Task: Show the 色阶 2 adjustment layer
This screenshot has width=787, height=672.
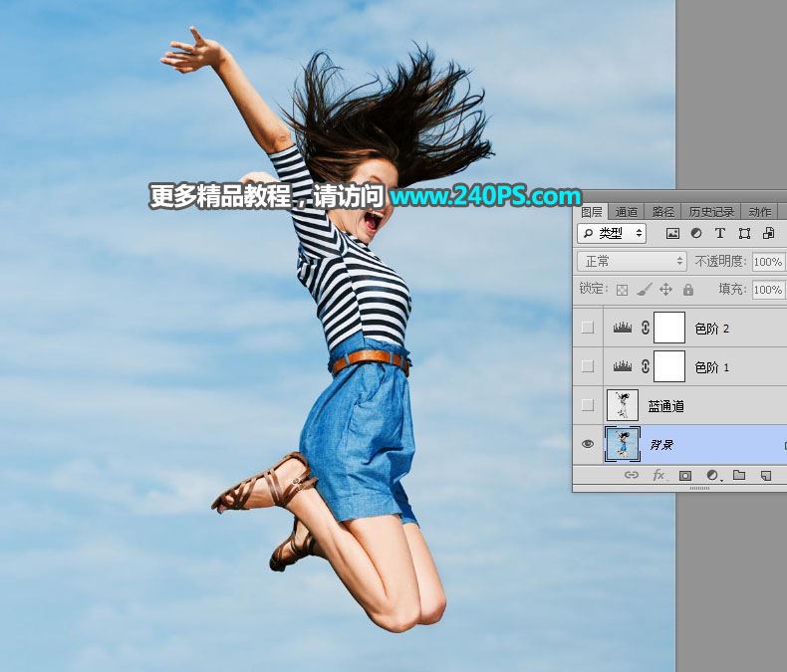Action: click(x=589, y=327)
